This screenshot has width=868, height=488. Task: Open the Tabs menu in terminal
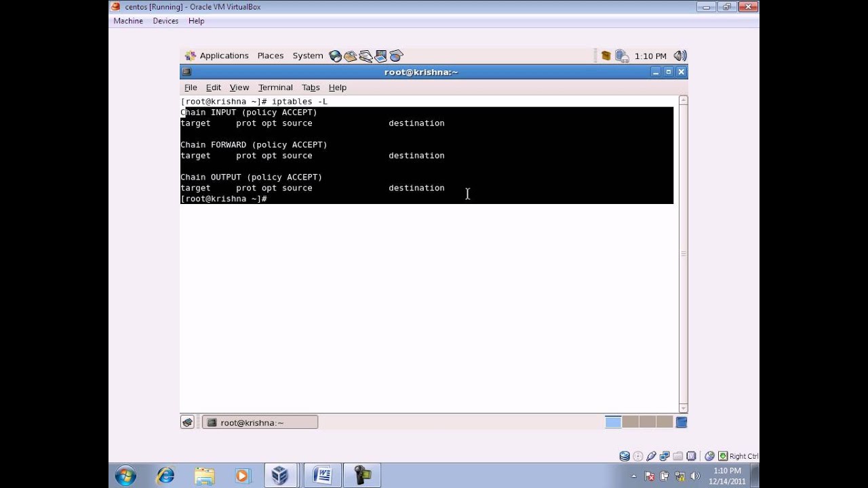(x=311, y=87)
